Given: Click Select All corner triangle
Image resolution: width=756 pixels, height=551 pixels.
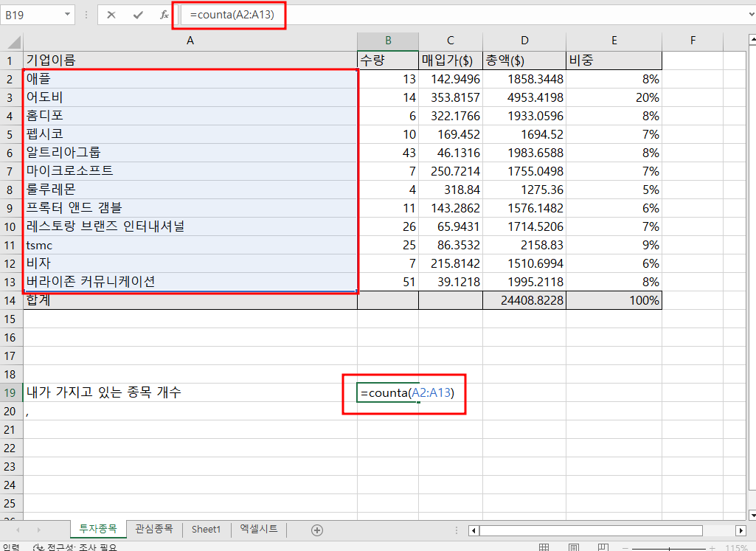Looking at the screenshot, I should coord(13,42).
